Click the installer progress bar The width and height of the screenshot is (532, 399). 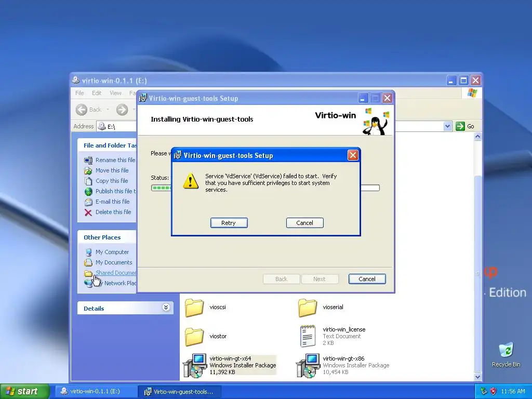coord(265,188)
